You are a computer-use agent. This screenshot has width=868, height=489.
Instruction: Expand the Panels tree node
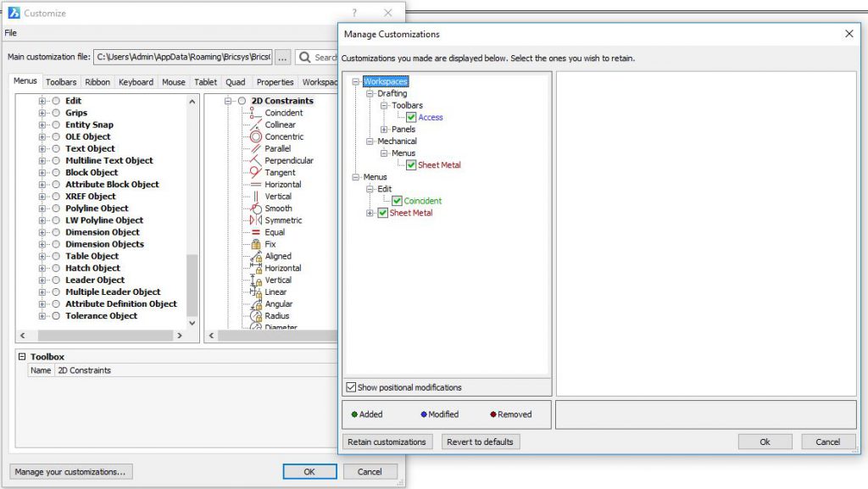384,130
